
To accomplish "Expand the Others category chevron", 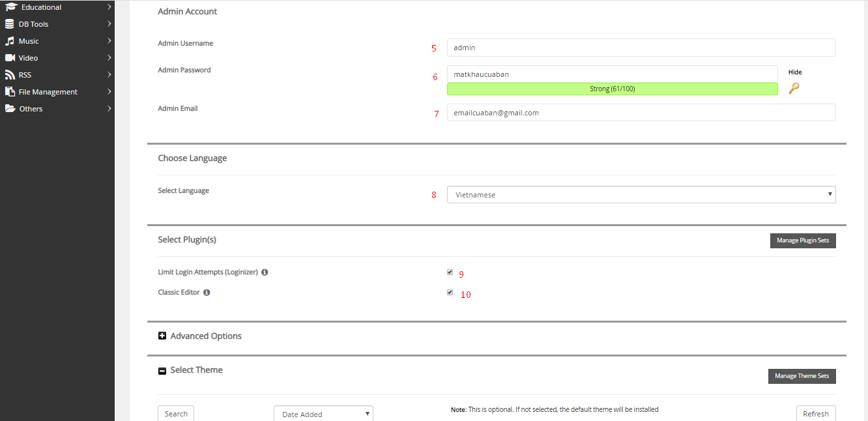I will pos(109,109).
